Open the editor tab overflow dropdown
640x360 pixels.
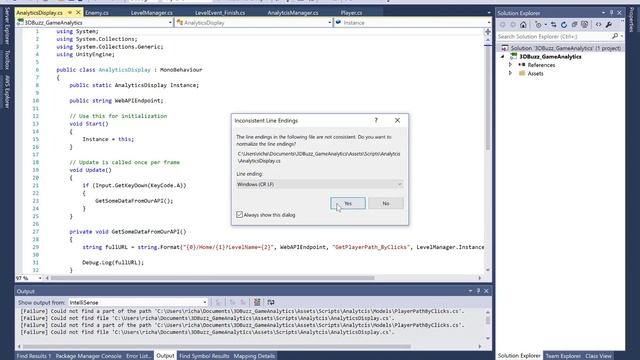click(489, 13)
